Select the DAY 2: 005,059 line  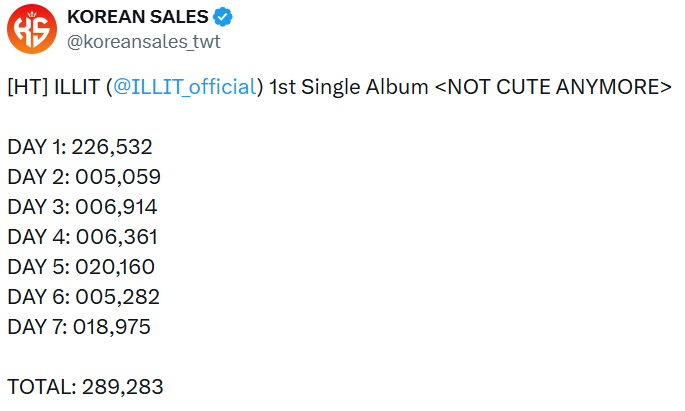[84, 177]
